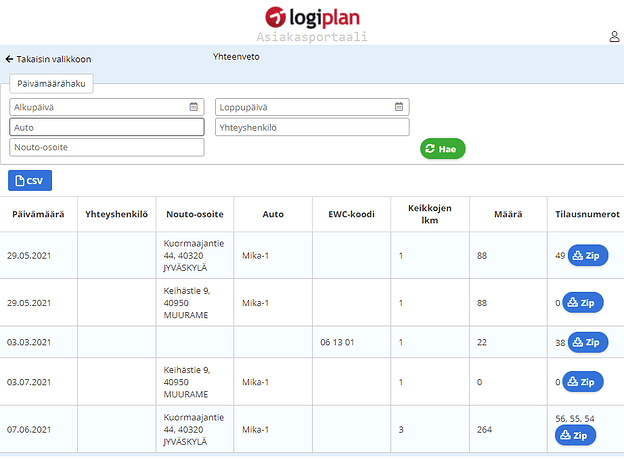Click address Kuormaajantie 44 in 07.06.2021 row
Image resolution: width=624 pixels, height=459 pixels.
tap(194, 430)
